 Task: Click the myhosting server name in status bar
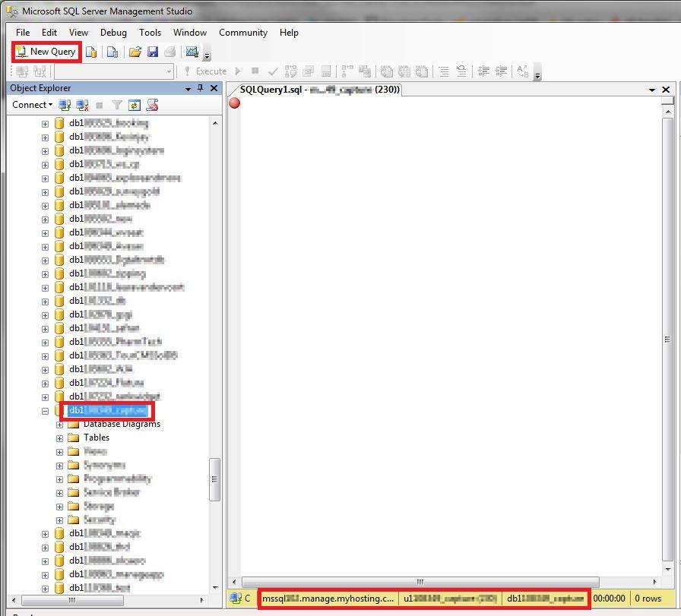point(328,599)
